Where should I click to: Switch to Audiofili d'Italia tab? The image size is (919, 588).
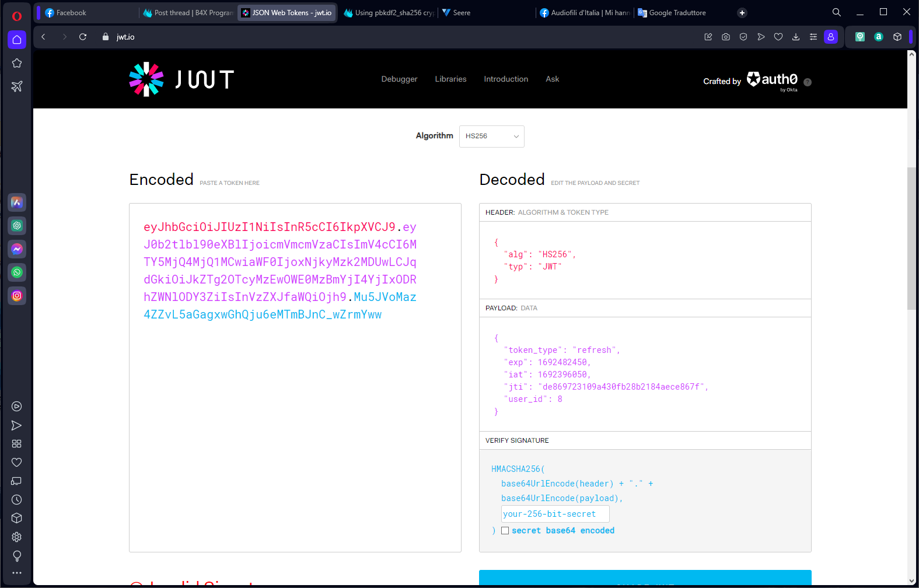pos(585,13)
